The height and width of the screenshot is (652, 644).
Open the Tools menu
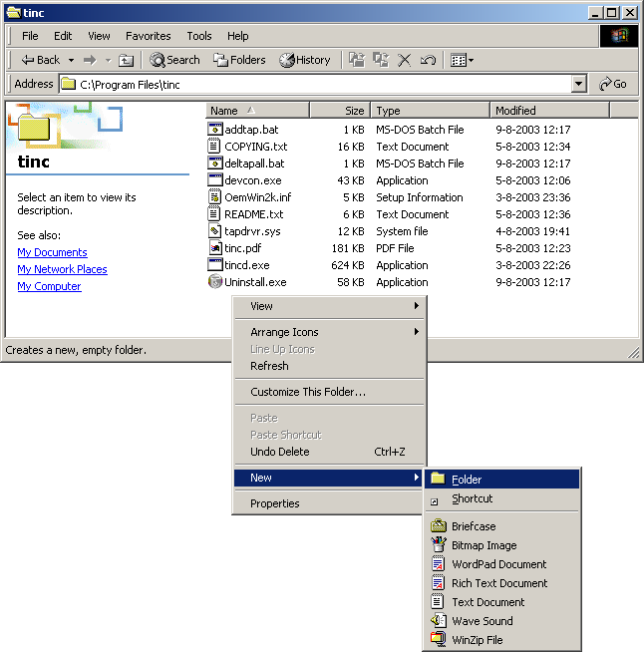point(199,36)
